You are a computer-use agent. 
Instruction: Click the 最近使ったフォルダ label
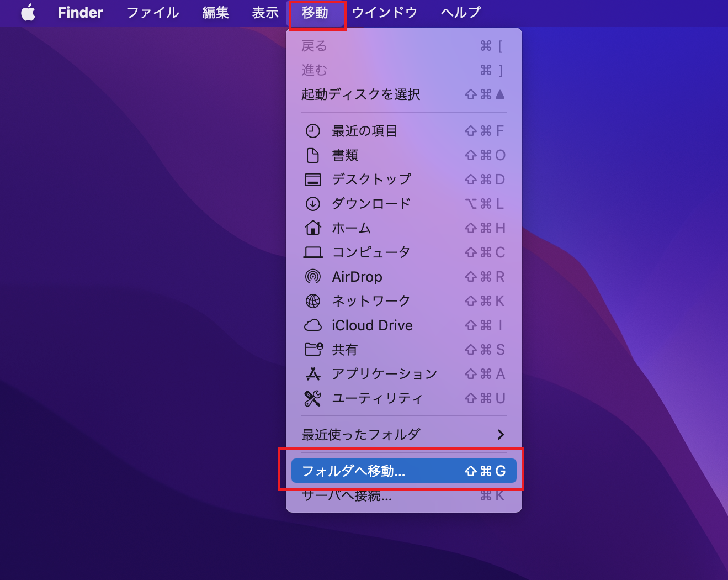(361, 435)
